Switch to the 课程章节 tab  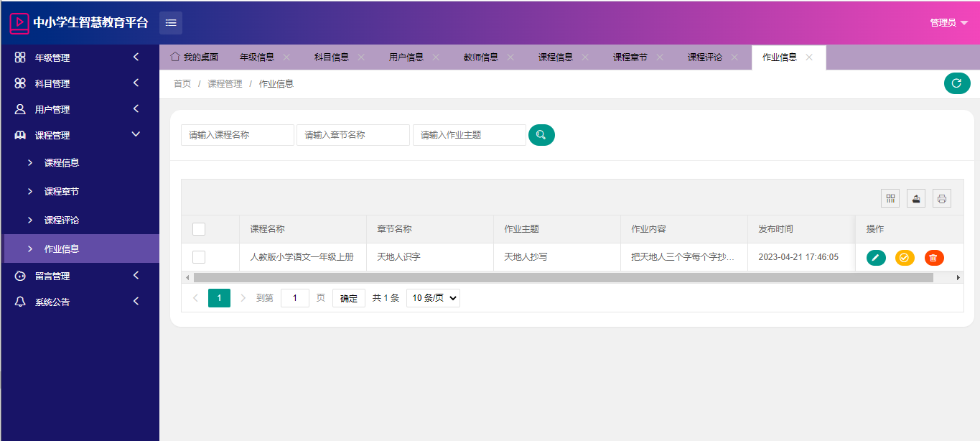(x=630, y=57)
